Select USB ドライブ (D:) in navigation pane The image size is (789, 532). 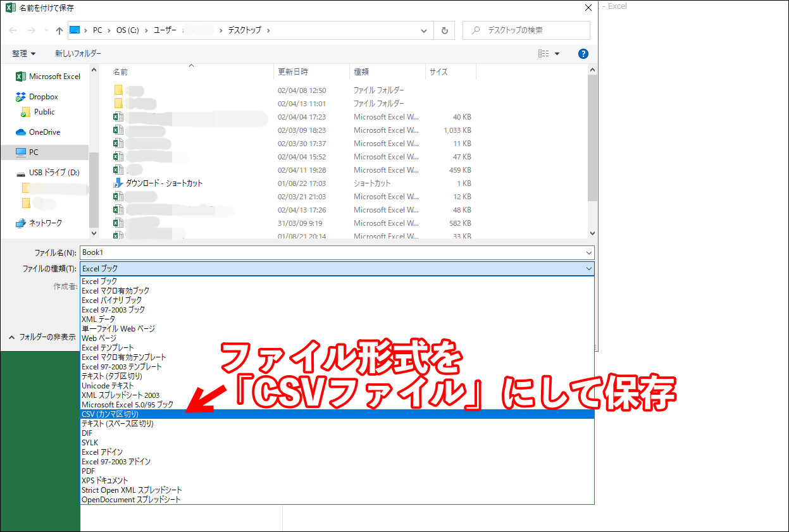point(47,173)
